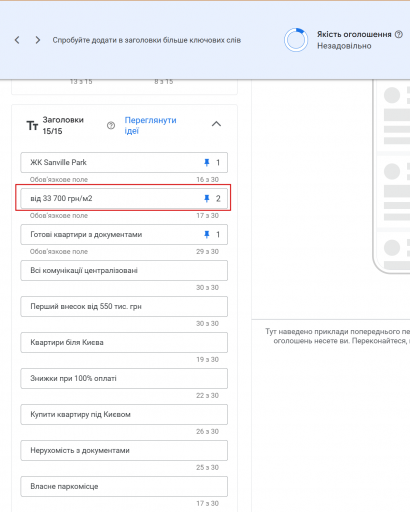Screen dimensions: 410x512
Task: Click ad quality circular progress indicator
Action: tap(296, 40)
